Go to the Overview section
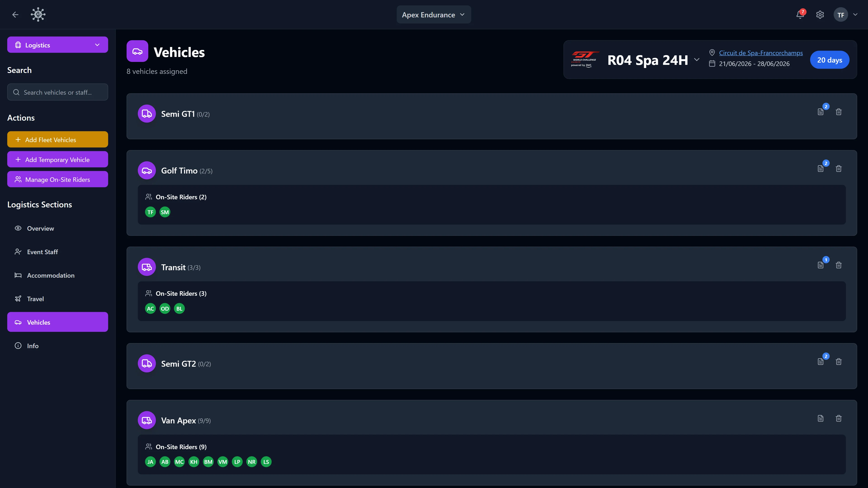 point(58,228)
